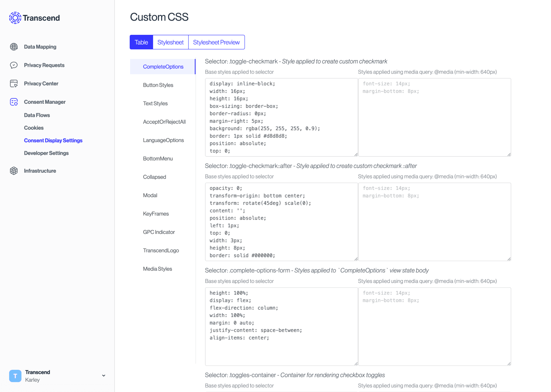Screen dimensions: 551x392
Task: Expand the Karley account chevron
Action: [103, 376]
